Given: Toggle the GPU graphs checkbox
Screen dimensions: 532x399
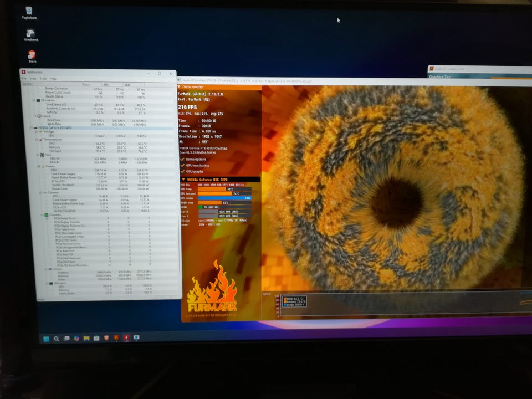Looking at the screenshot, I should coord(182,171).
